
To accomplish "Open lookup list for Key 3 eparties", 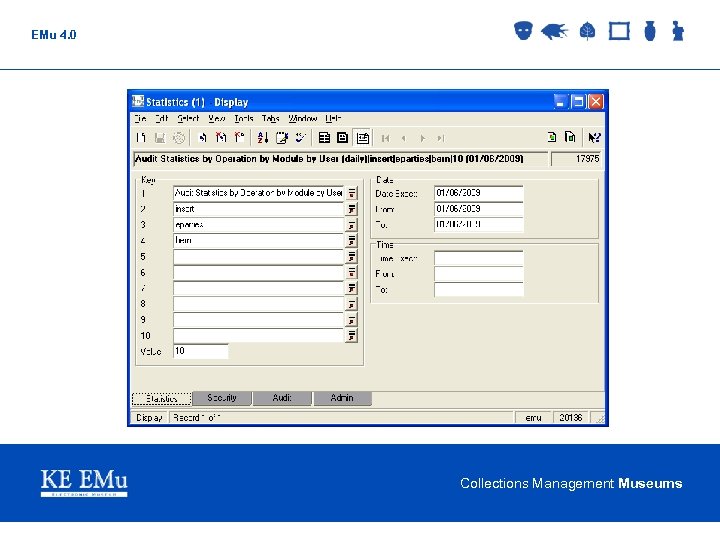I will (351, 225).
